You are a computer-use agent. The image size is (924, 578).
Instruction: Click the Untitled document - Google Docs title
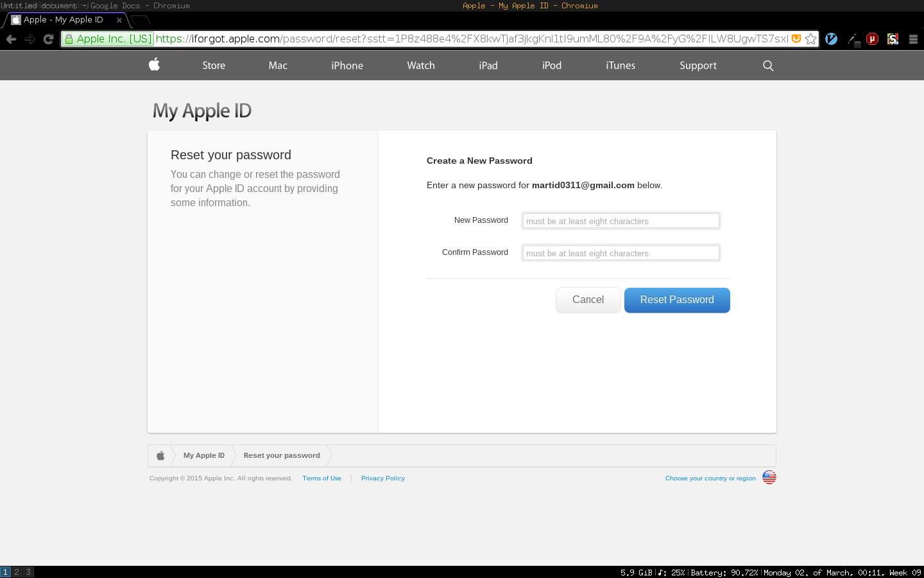[95, 6]
